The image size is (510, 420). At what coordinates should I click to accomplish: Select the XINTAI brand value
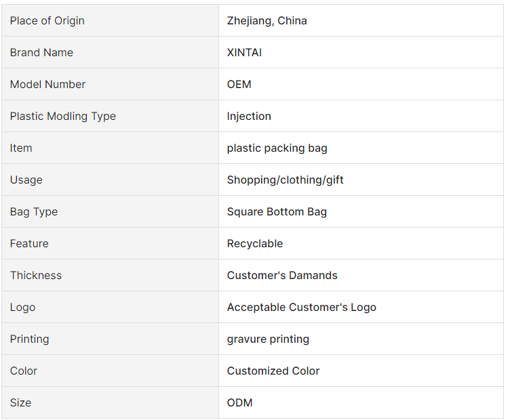244,52
